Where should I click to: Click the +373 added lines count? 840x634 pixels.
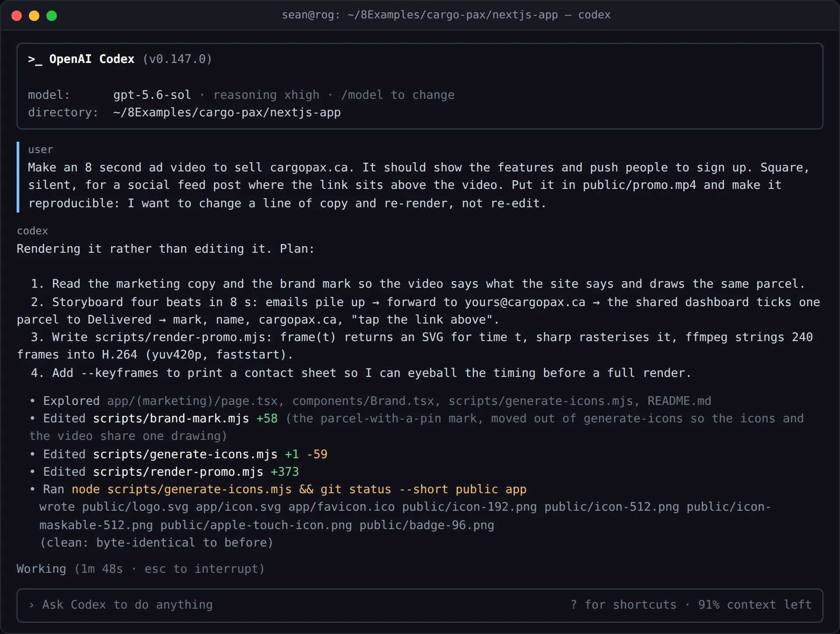coord(285,472)
